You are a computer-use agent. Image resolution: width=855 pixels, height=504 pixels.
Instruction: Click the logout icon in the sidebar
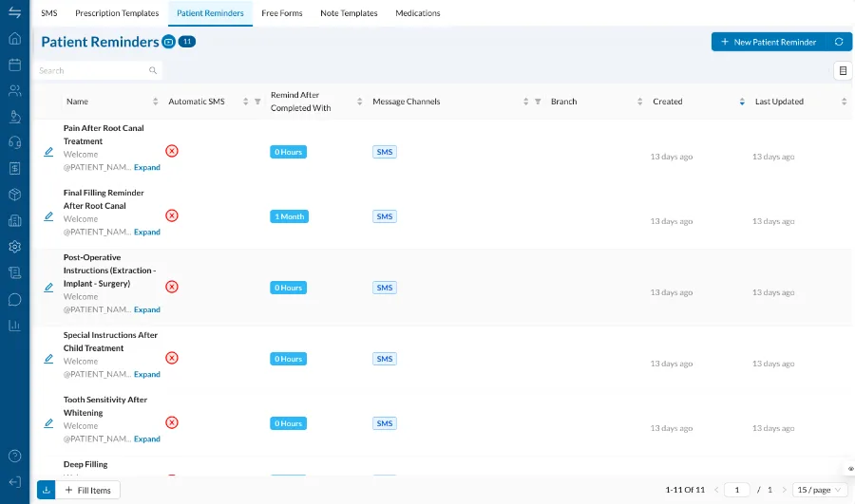(x=14, y=481)
